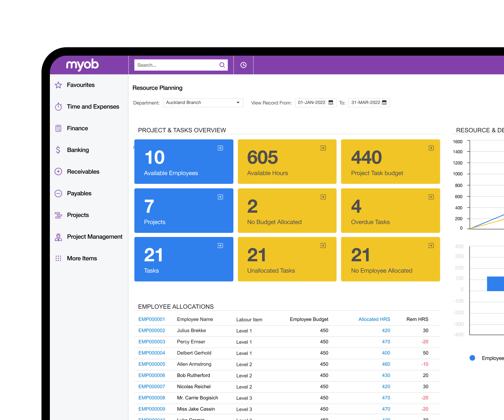
Task: Expand the Auckland Branch department dropdown
Action: point(238,103)
